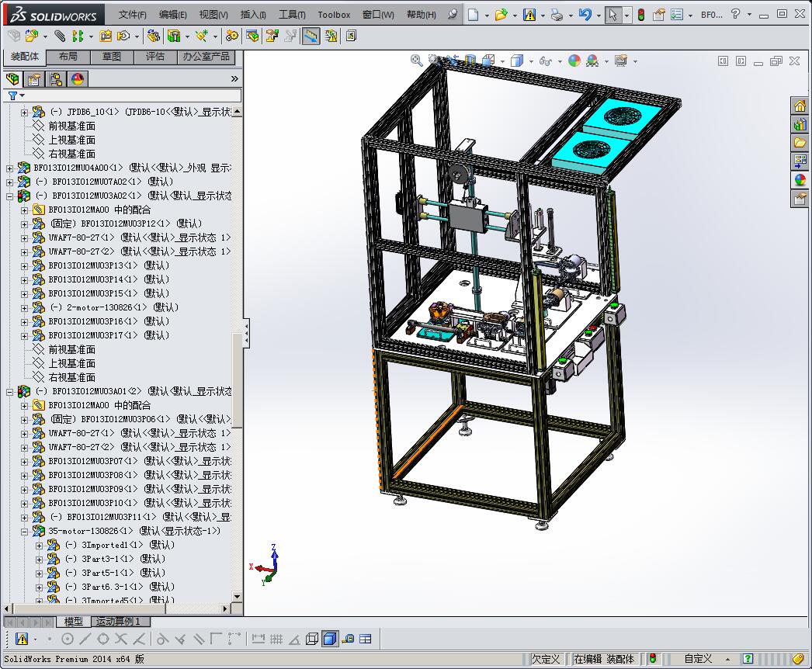Click the Move Component icon

click(123, 36)
